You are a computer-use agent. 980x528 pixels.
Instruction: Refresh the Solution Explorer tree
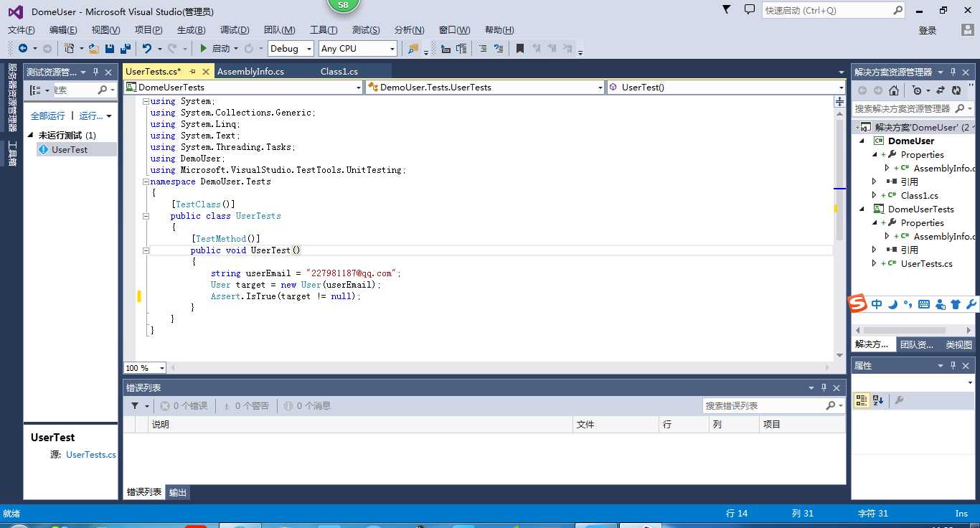(956, 90)
